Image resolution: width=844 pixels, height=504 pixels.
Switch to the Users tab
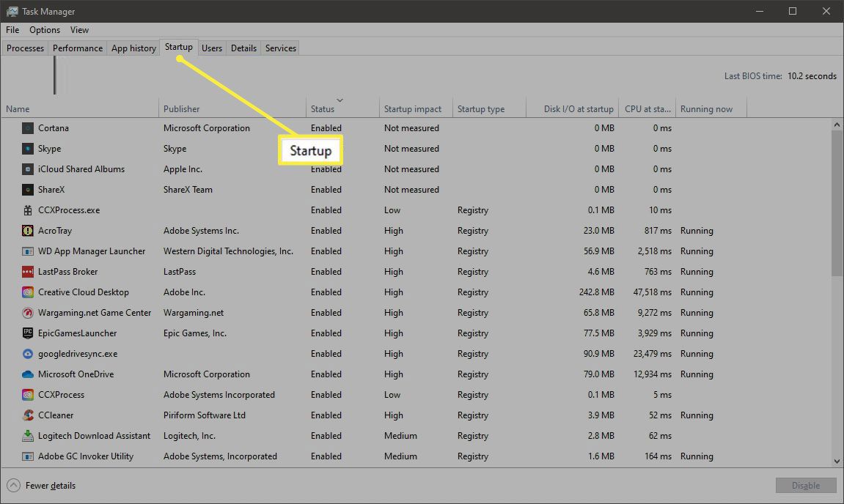tap(212, 48)
